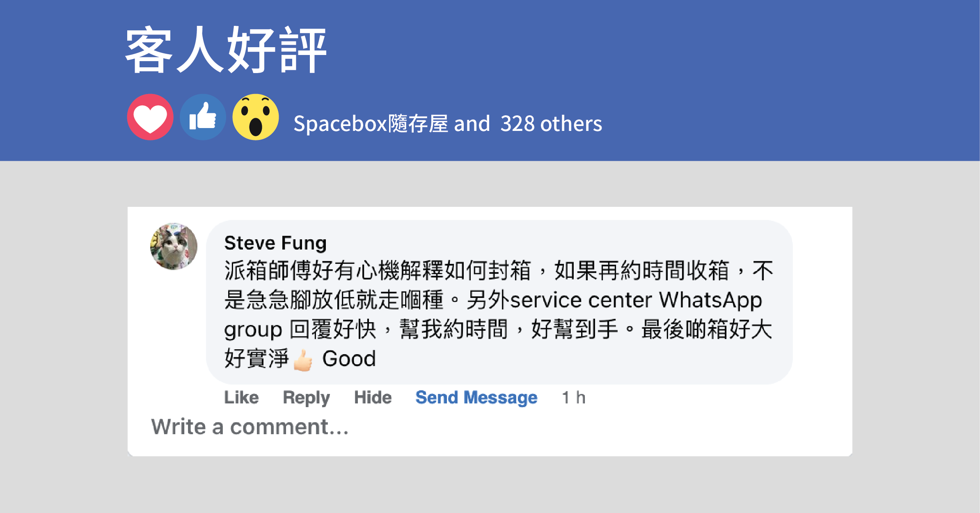
Task: Click the red heart reaction icon
Action: coord(150,117)
